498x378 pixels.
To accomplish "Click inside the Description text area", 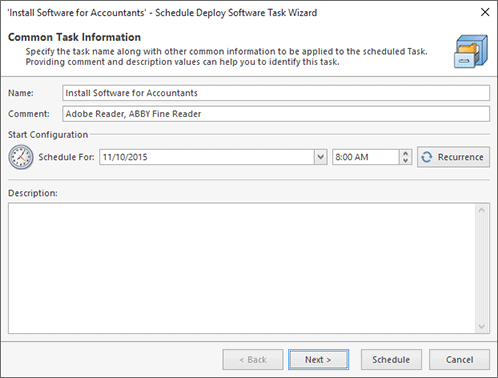I will tap(242, 268).
